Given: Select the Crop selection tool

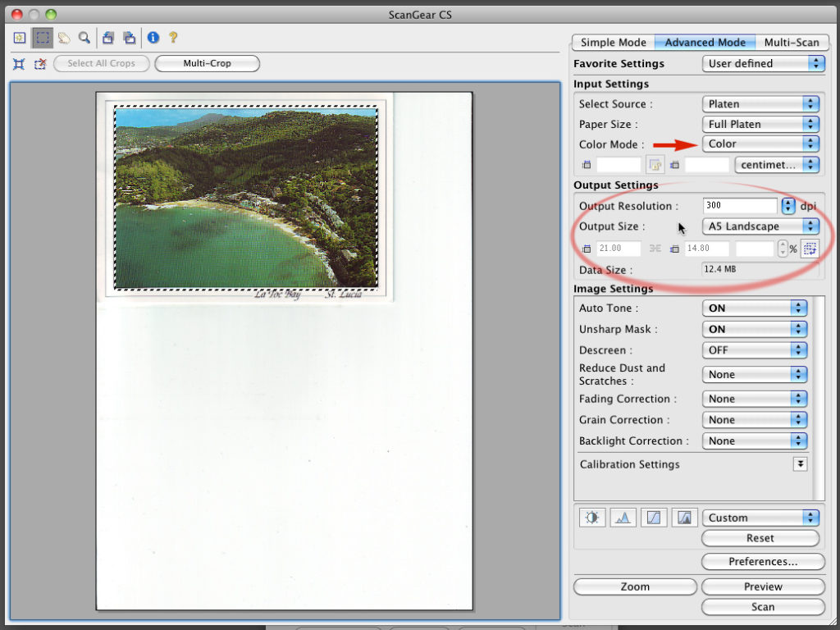Looking at the screenshot, I should [42, 37].
